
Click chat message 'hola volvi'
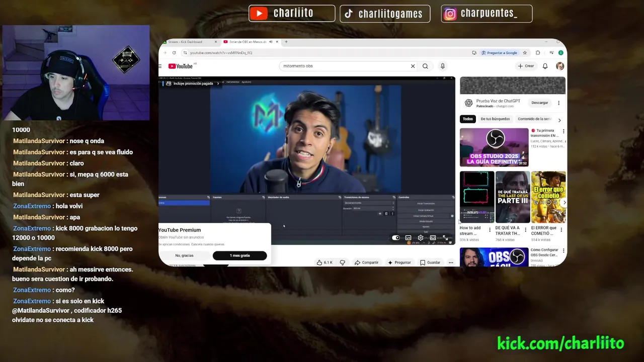tap(69, 206)
